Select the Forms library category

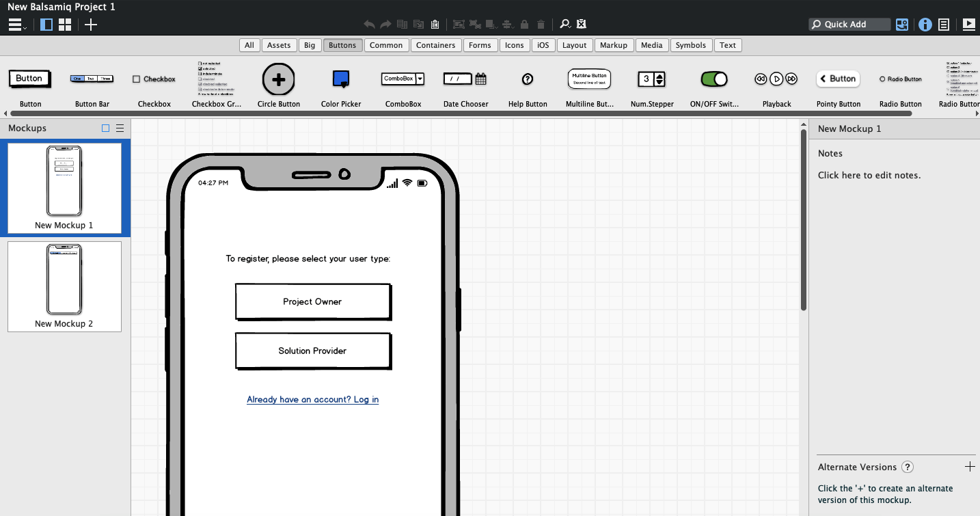480,45
